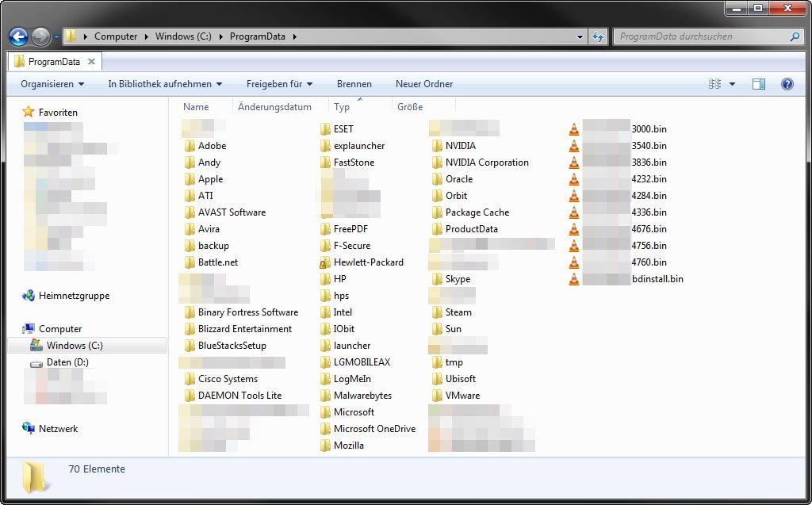This screenshot has height=505, width=812.
Task: Click the Computer breadcrumb in address bar
Action: (116, 36)
